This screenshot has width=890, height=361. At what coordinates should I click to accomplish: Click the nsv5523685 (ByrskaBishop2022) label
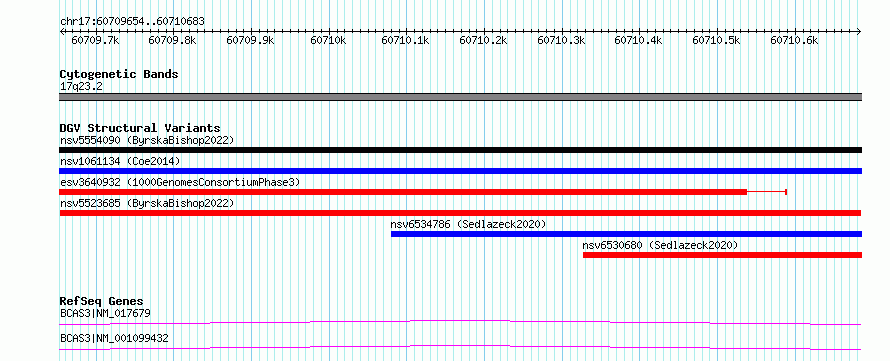147,203
